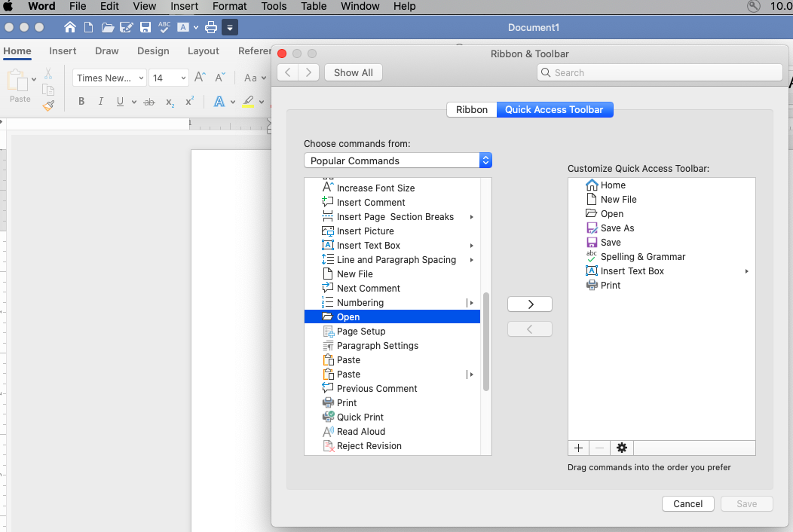Click the text highlight color swatch in the ribbon
This screenshot has height=532, width=793.
248,102
